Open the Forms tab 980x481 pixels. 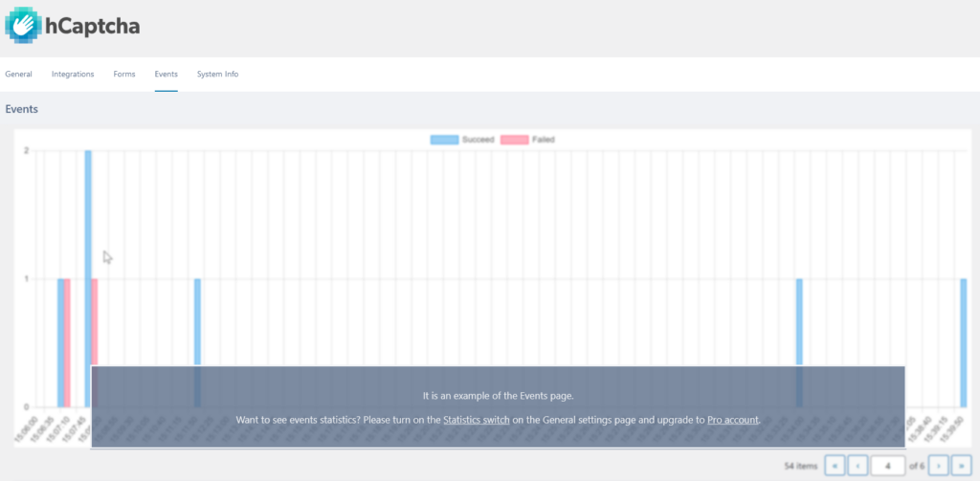(x=124, y=75)
